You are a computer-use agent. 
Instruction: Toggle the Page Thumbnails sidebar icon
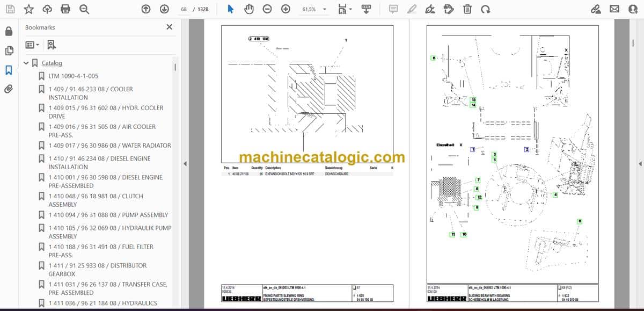pos(9,50)
